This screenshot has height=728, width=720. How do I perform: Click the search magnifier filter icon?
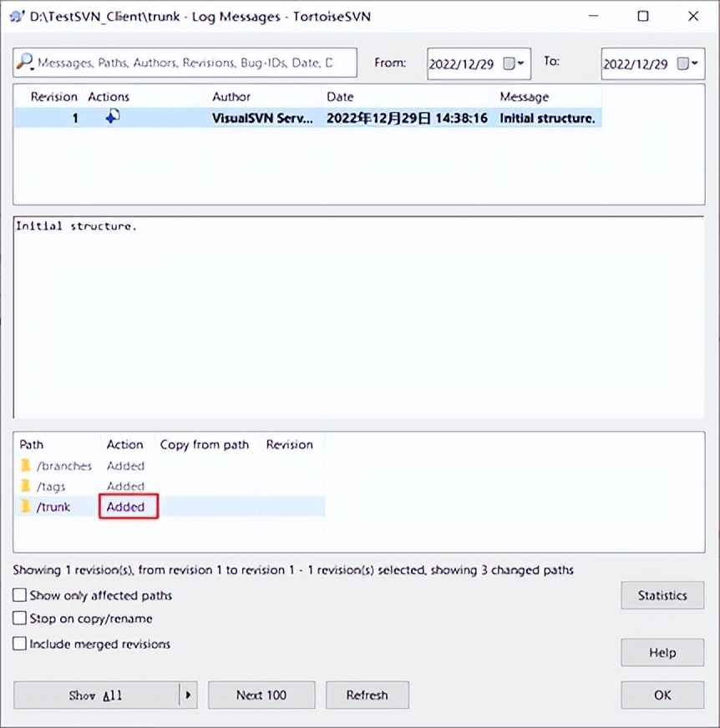pos(25,63)
